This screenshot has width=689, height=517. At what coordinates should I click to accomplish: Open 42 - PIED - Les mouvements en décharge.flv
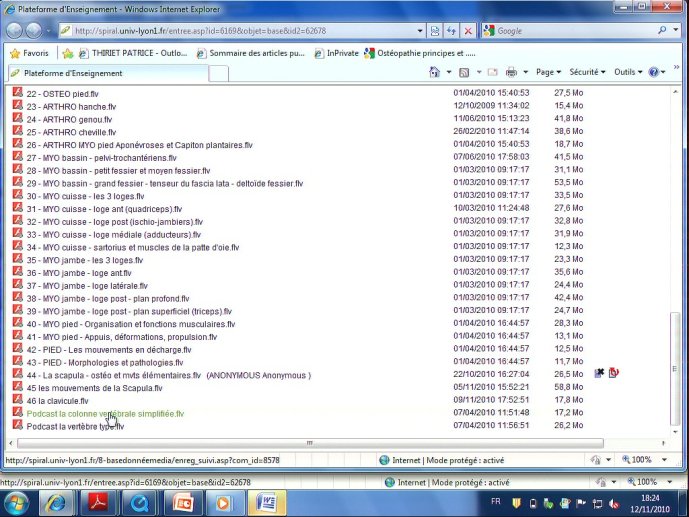point(109,350)
